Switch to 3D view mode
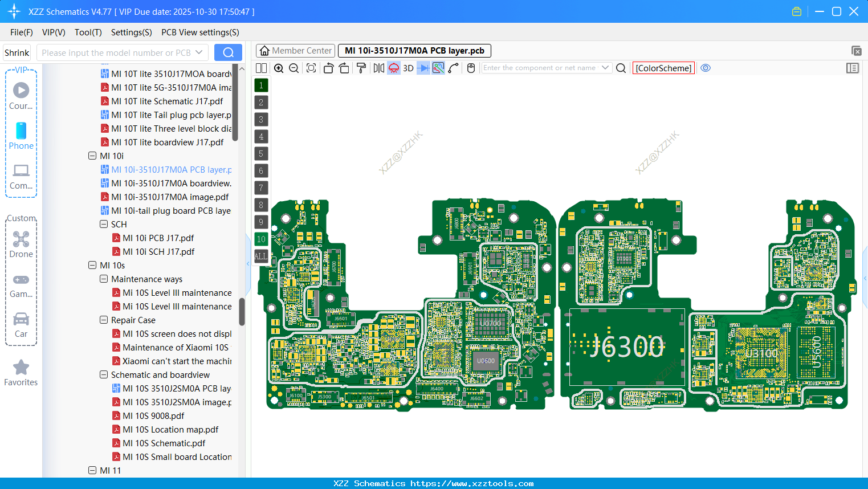868x489 pixels. (407, 68)
